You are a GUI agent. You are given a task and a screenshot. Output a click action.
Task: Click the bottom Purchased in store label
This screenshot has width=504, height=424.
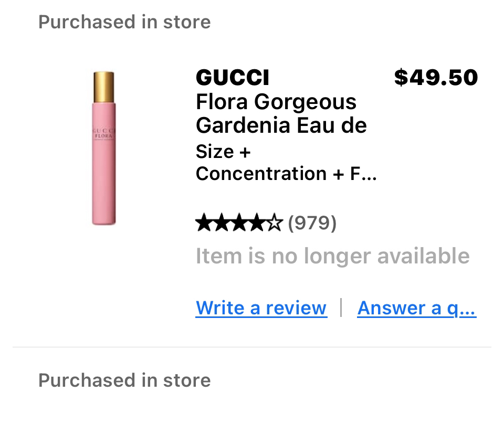click(124, 380)
